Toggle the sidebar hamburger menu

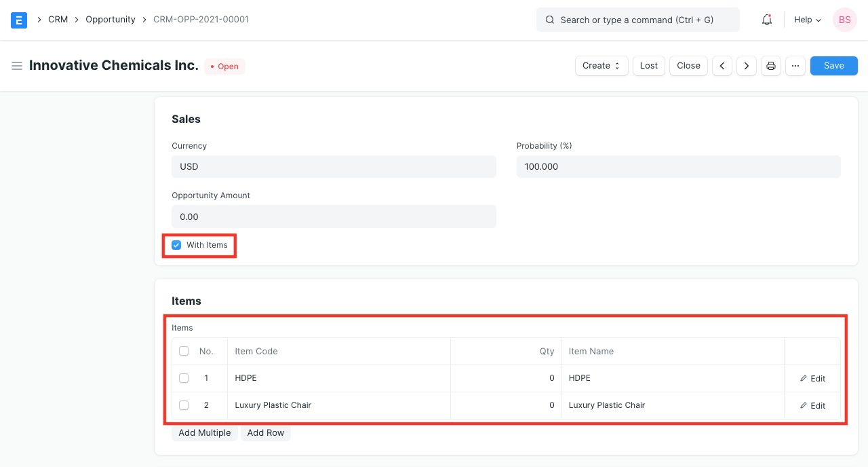[17, 66]
